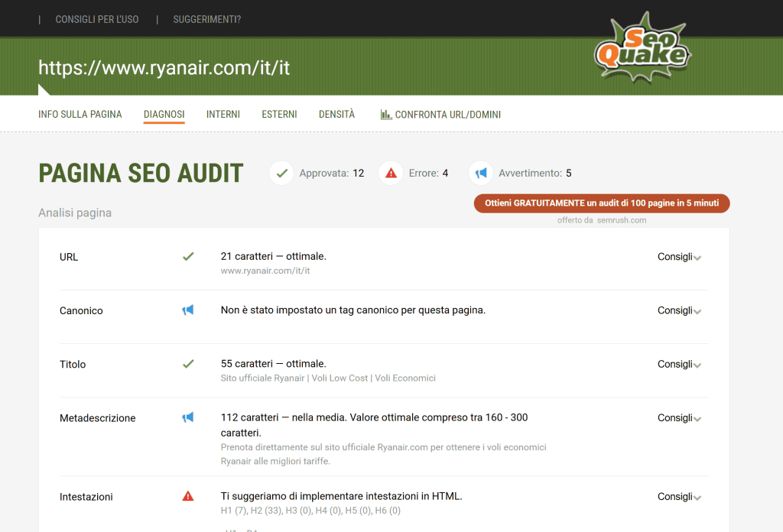Expand Consigli for the URL row
The width and height of the screenshot is (783, 532).
pyautogui.click(x=679, y=257)
